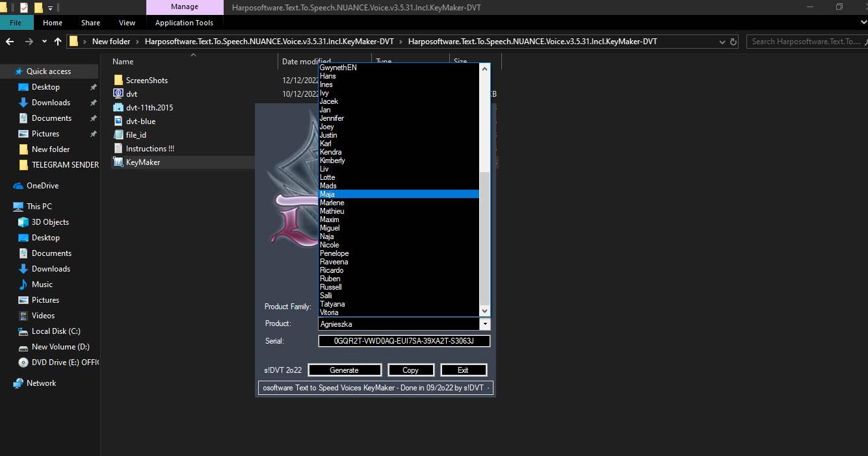Select the dvt-11th.2015 file icon
868x456 pixels.
(118, 108)
